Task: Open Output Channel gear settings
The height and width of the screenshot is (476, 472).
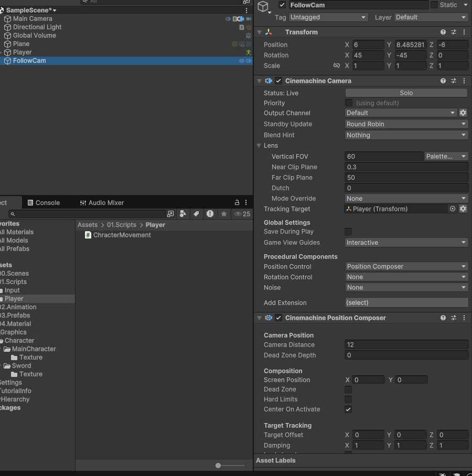Action: click(463, 113)
